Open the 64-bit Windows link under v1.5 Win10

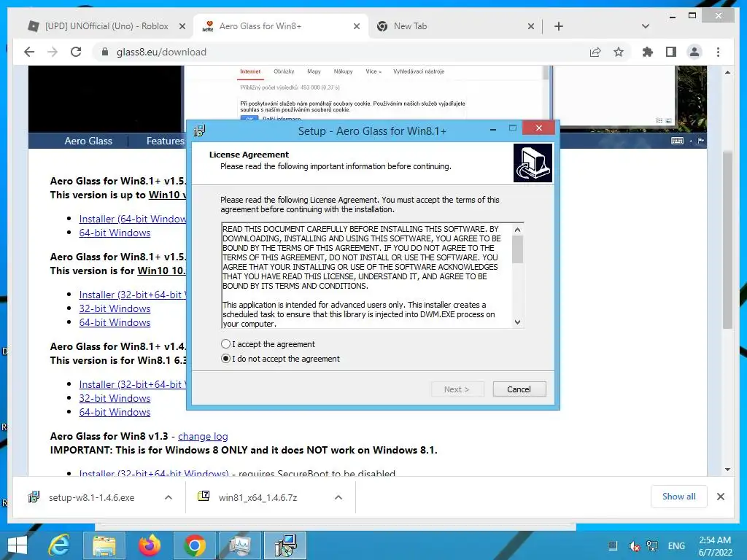click(115, 233)
